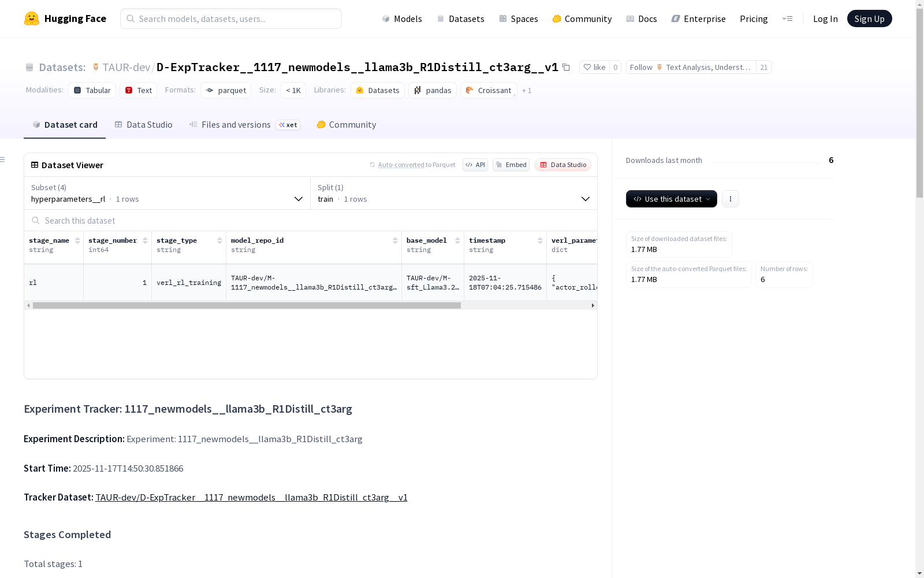This screenshot has width=924, height=578.
Task: Expand the Subset hyperparameters__rl dropdown
Action: tap(167, 193)
